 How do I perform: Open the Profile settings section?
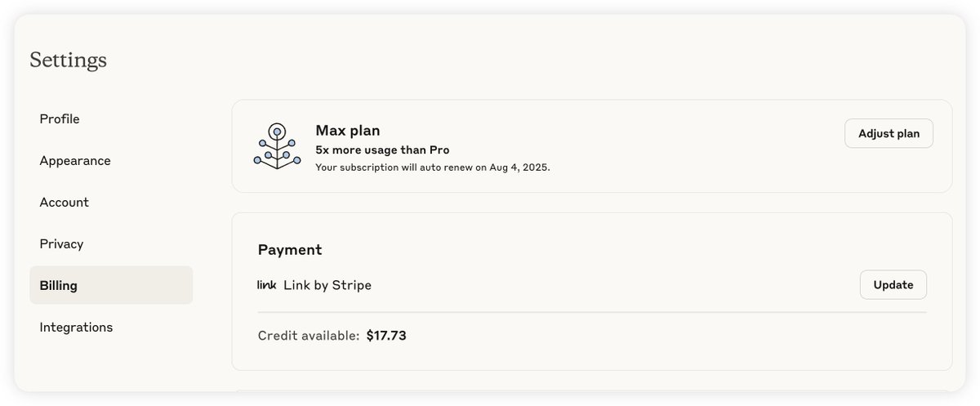60,119
